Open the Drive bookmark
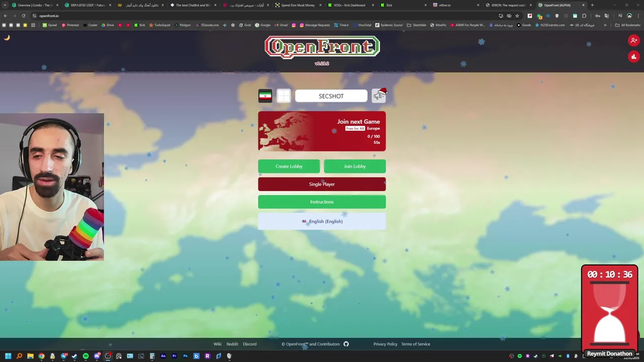Image resolution: width=644 pixels, height=362 pixels. click(x=107, y=25)
